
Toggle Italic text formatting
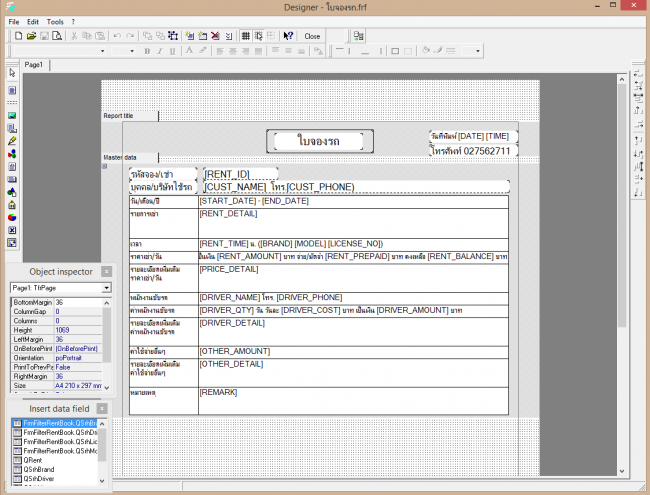pos(159,50)
